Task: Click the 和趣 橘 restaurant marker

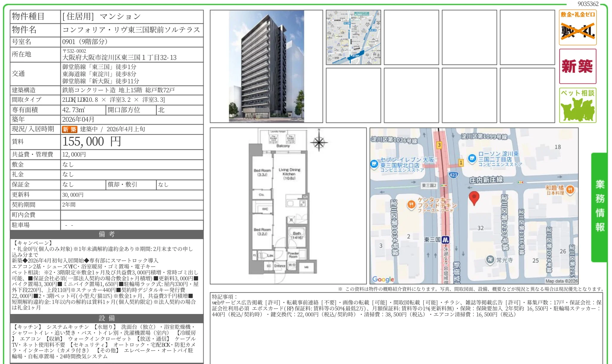Action: (x=570, y=189)
